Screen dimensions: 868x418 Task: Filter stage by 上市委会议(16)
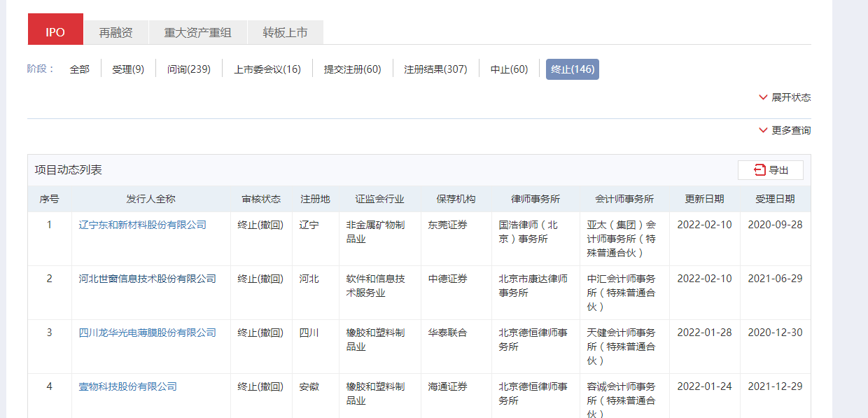click(x=267, y=69)
